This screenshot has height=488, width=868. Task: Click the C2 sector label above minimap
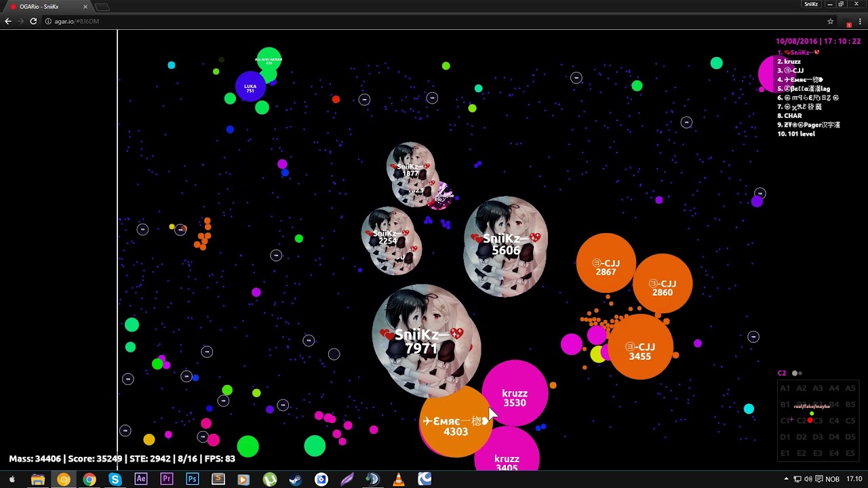pos(782,373)
